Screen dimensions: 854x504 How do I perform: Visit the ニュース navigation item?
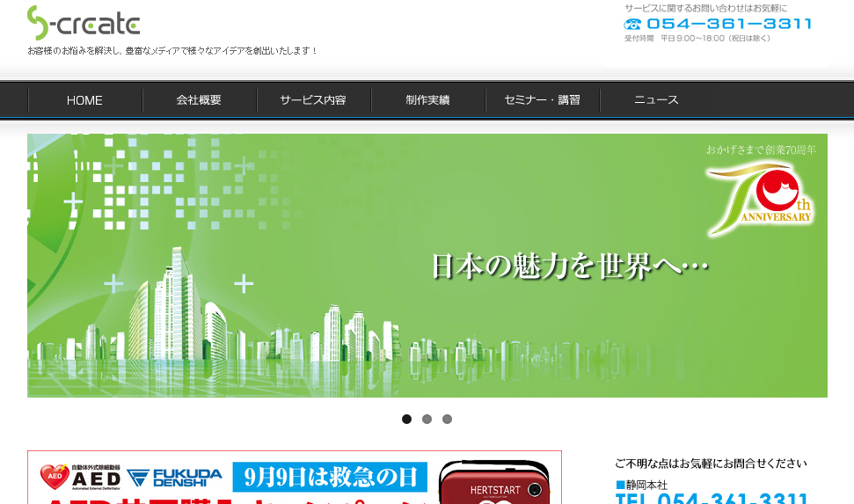click(656, 100)
